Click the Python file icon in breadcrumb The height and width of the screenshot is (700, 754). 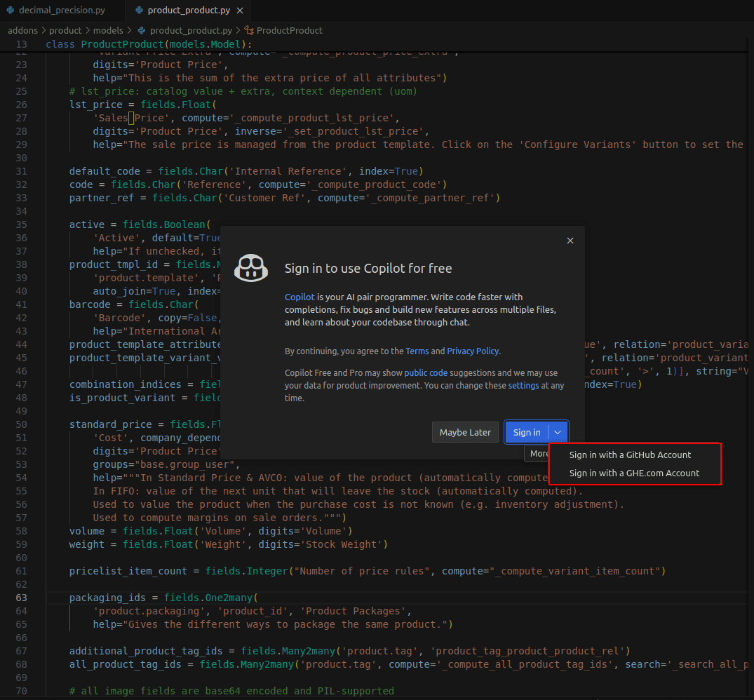[x=142, y=30]
